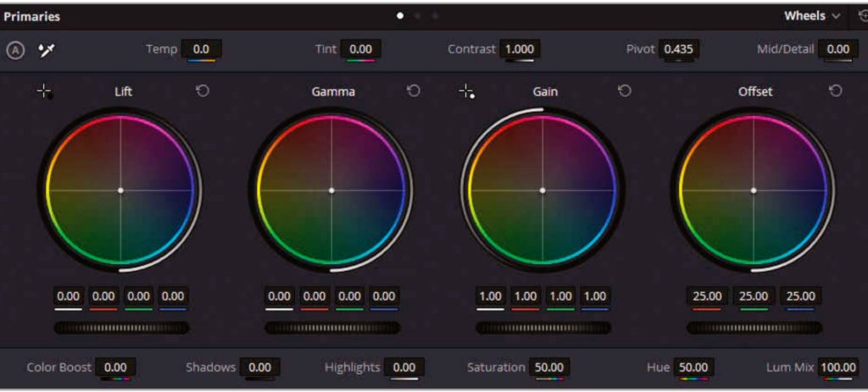
Task: Select Gamma blue channel value
Action: (x=384, y=296)
